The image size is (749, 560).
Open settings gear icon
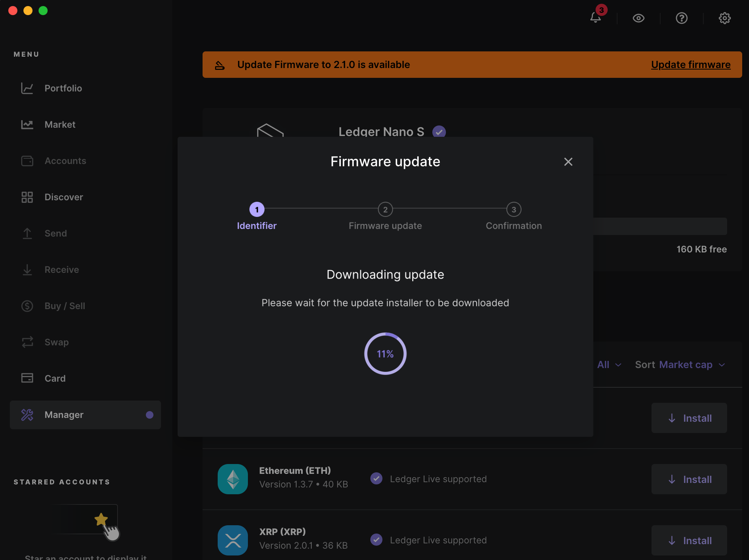(724, 18)
